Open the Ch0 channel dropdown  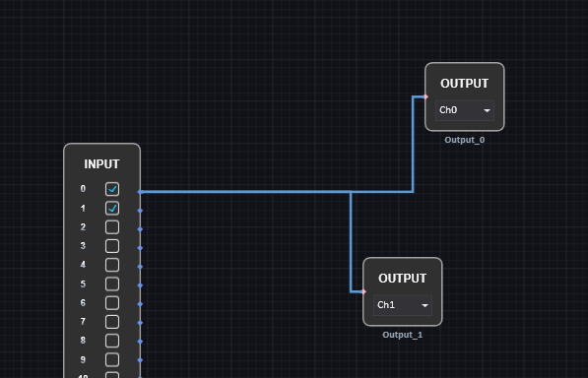point(464,110)
